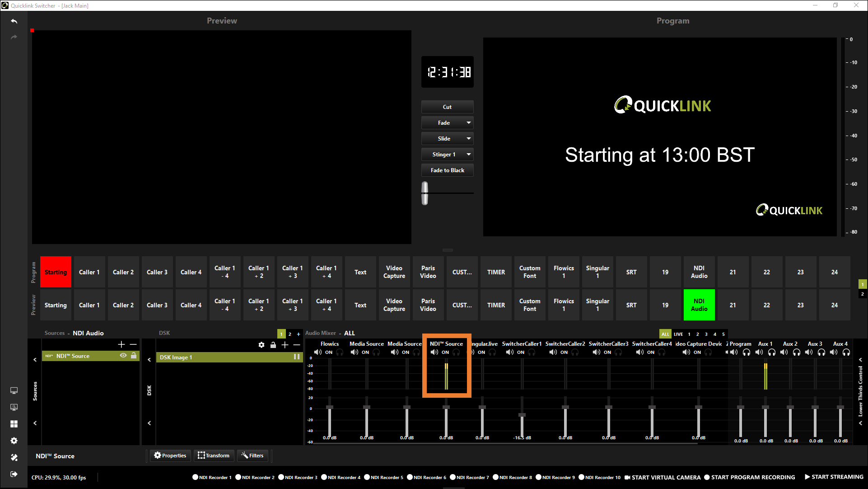
Task: Click the design tools icon in sidebar
Action: pyautogui.click(x=14, y=457)
